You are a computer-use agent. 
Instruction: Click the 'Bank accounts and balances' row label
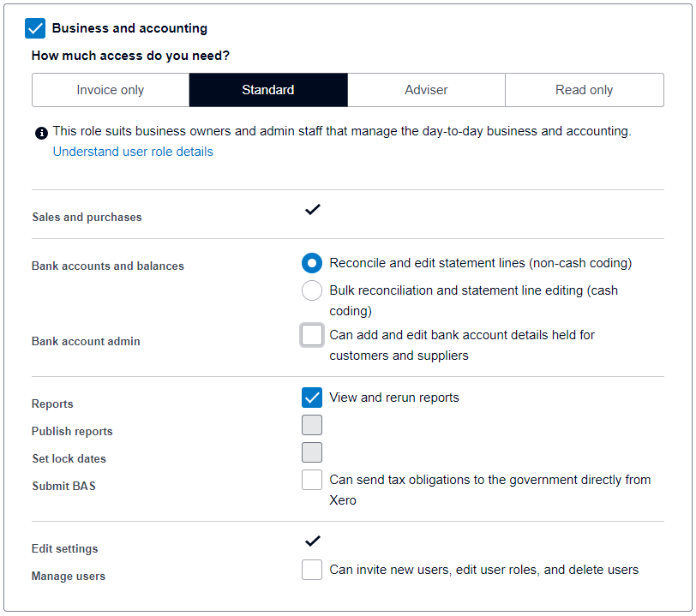click(108, 266)
